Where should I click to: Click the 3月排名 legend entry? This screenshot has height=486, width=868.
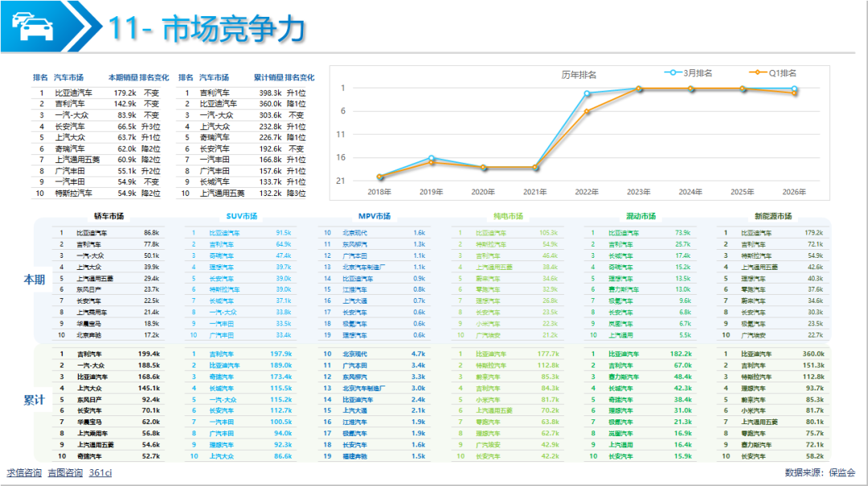click(x=689, y=72)
